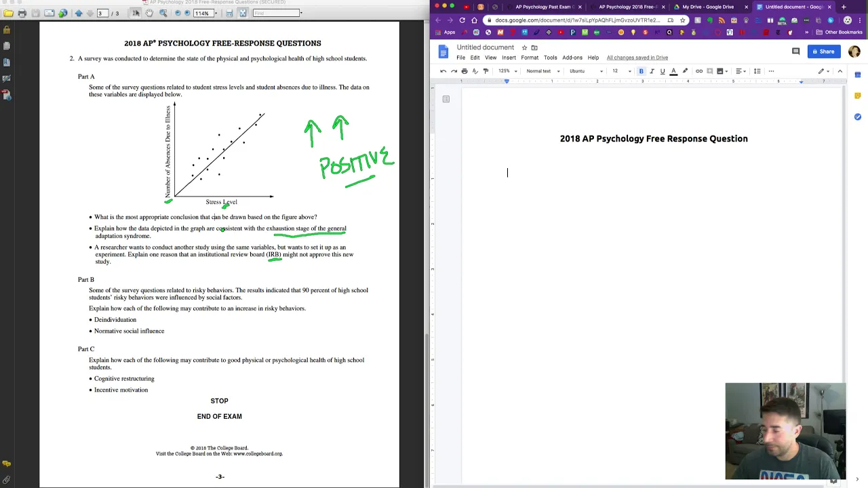The image size is (868, 488).
Task: Click All changes saved in Drive link
Action: (637, 58)
